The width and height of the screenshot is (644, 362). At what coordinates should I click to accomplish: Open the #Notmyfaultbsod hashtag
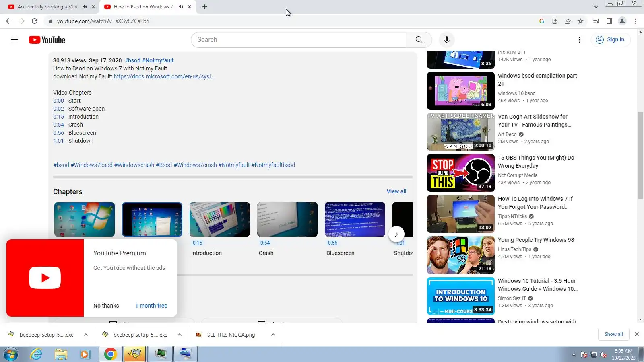click(x=273, y=165)
